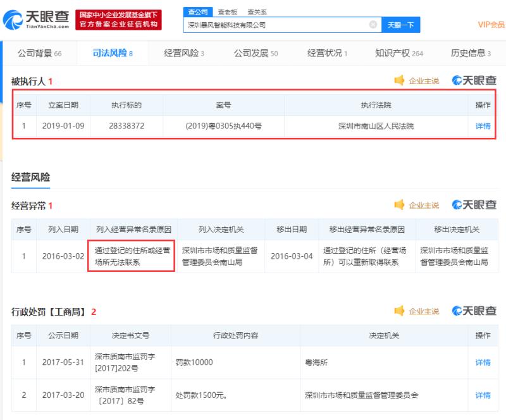Open the 知识产权 tab
506x420 pixels.
coord(399,53)
